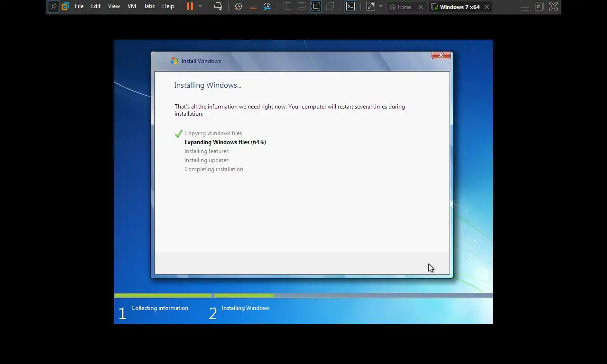The width and height of the screenshot is (607, 364).
Task: Click Send Ctrl+Alt+Del toolbar icon
Action: [218, 7]
